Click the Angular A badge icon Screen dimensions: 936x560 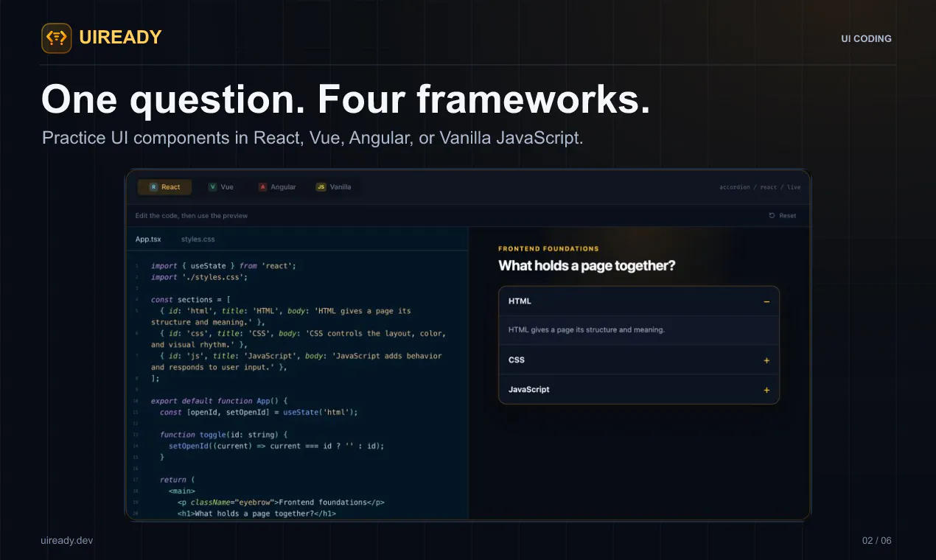coord(262,187)
